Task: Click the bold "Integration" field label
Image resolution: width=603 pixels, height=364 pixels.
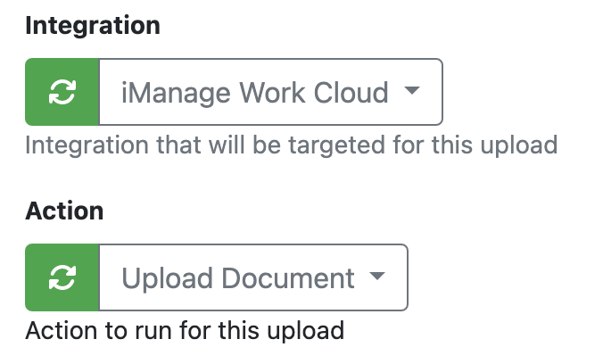Action: click(93, 26)
